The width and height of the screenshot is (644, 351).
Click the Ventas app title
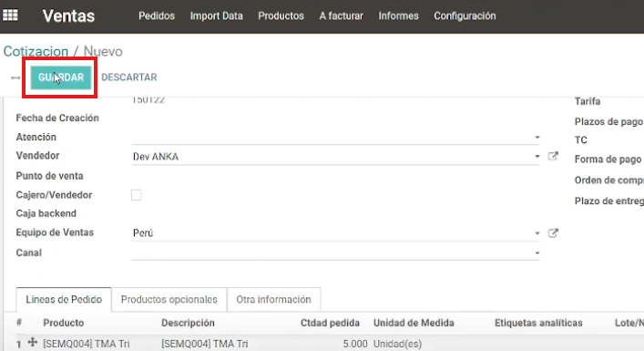68,16
